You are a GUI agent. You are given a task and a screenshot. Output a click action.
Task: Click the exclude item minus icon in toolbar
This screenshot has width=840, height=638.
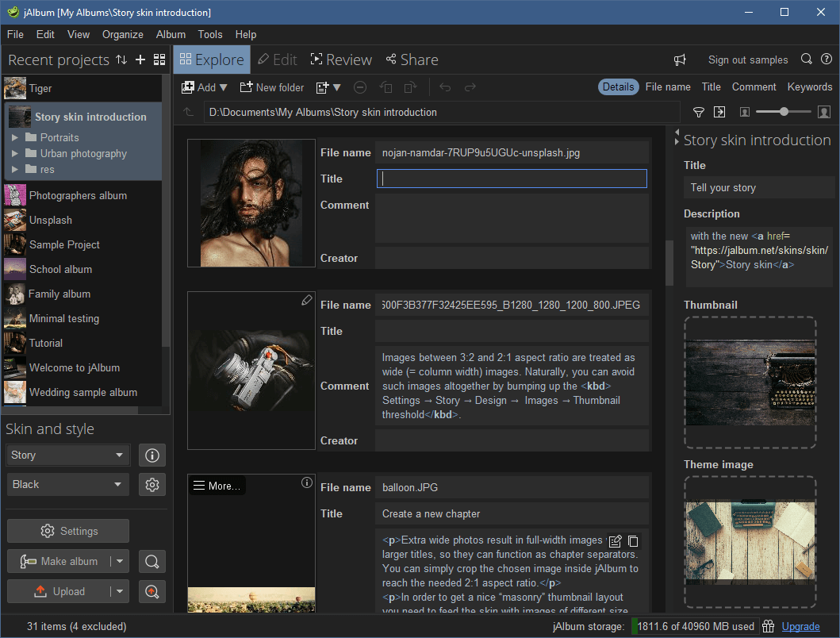click(x=360, y=87)
